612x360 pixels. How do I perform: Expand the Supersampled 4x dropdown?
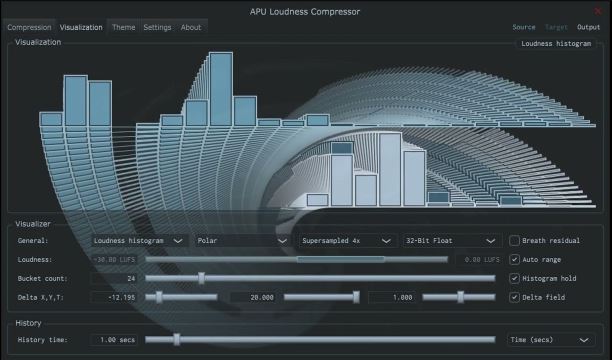coord(347,241)
